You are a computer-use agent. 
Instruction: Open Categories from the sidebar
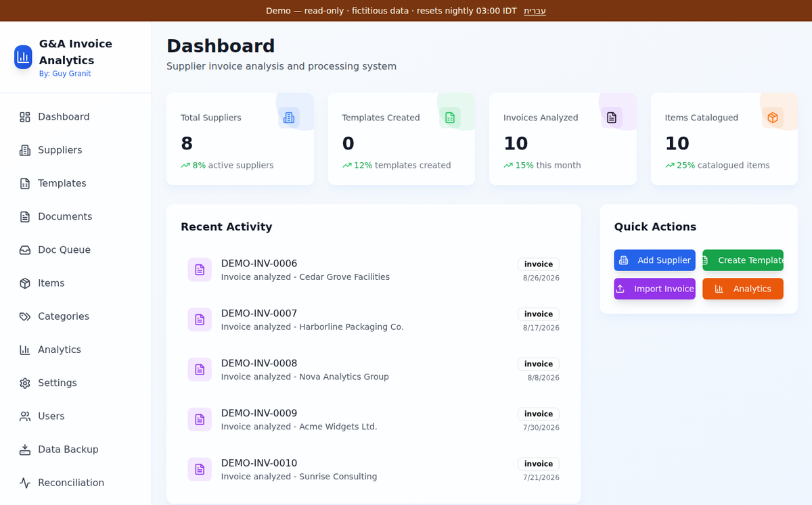tap(76, 316)
